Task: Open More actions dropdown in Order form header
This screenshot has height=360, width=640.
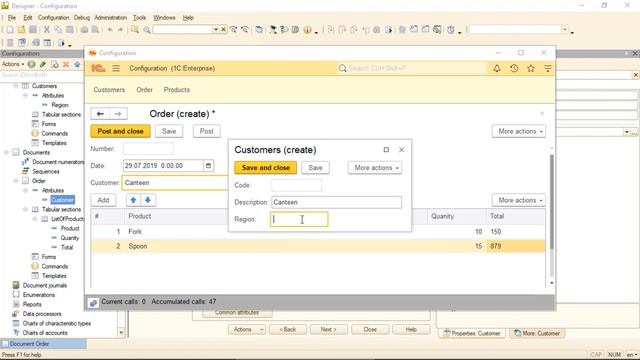Action: tap(519, 131)
